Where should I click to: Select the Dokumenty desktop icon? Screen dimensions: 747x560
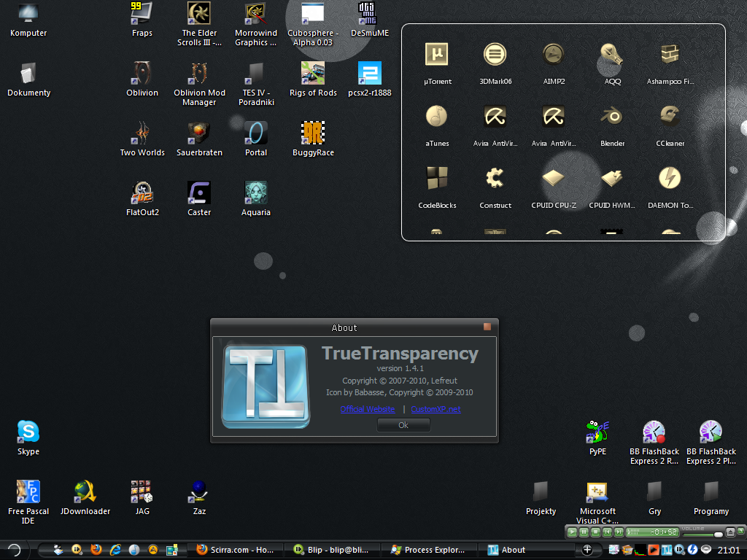(x=28, y=79)
